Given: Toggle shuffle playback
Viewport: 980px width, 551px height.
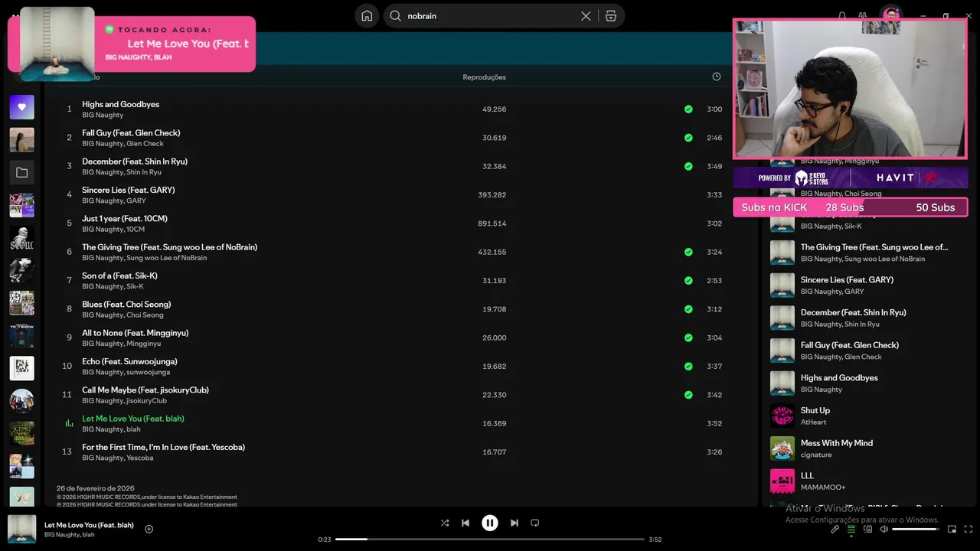Looking at the screenshot, I should click(x=445, y=523).
